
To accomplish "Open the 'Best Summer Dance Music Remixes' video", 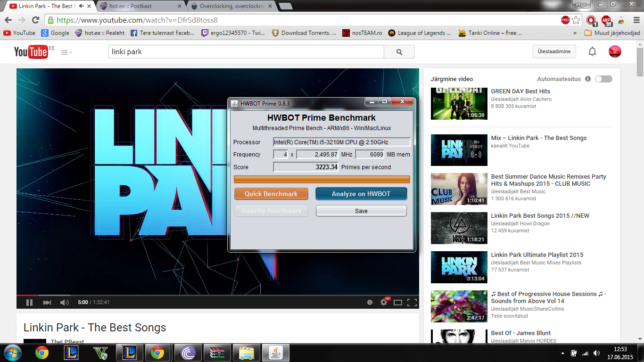I will pyautogui.click(x=549, y=180).
